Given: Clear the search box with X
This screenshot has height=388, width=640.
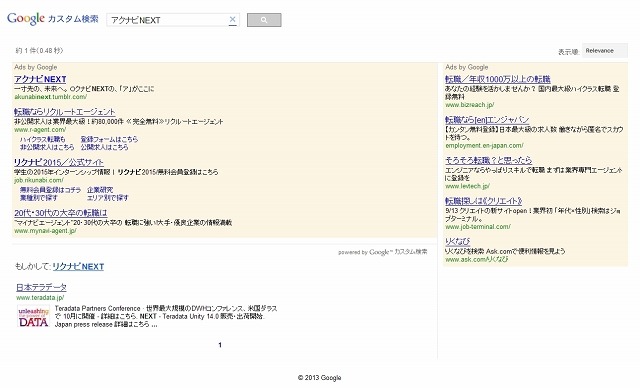Looking at the screenshot, I should click(x=232, y=20).
